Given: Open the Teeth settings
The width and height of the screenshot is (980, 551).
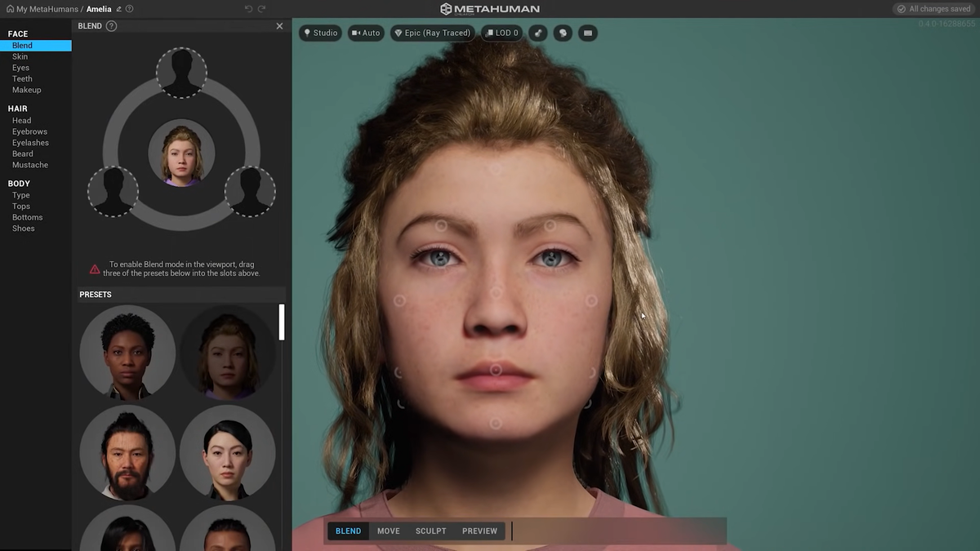Looking at the screenshot, I should click(22, 79).
